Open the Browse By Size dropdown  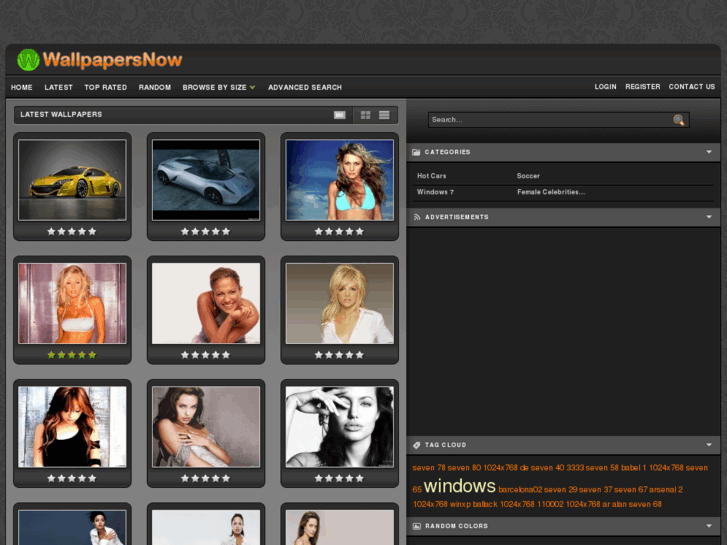coord(219,87)
